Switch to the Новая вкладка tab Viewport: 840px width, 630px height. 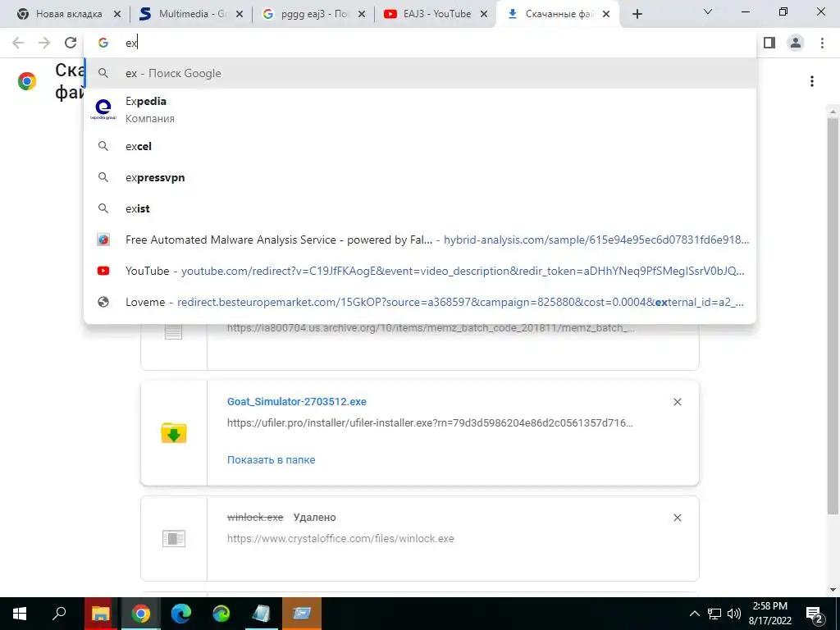69,14
